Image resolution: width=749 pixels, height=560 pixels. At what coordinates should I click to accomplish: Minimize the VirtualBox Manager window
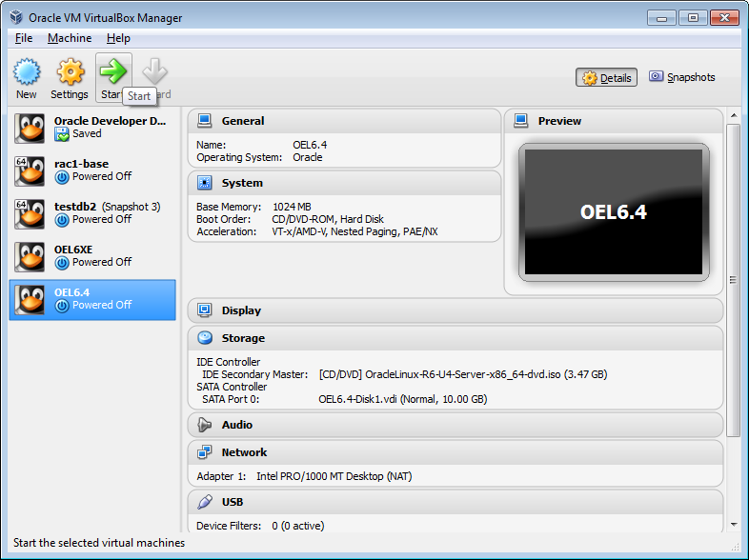661,18
